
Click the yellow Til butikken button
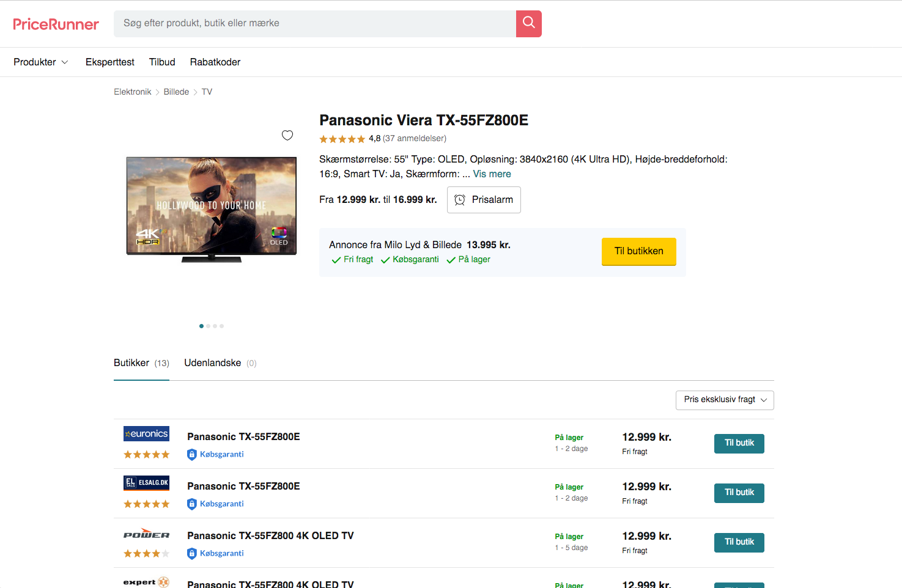pyautogui.click(x=638, y=251)
